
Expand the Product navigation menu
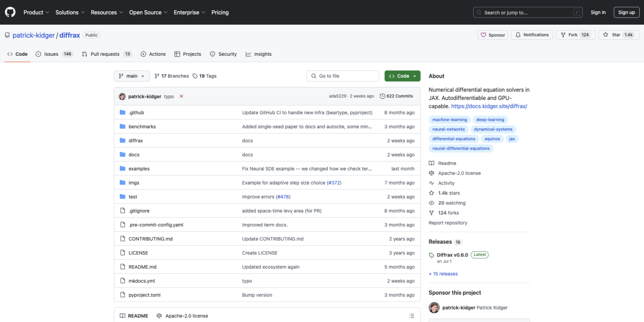pyautogui.click(x=36, y=12)
